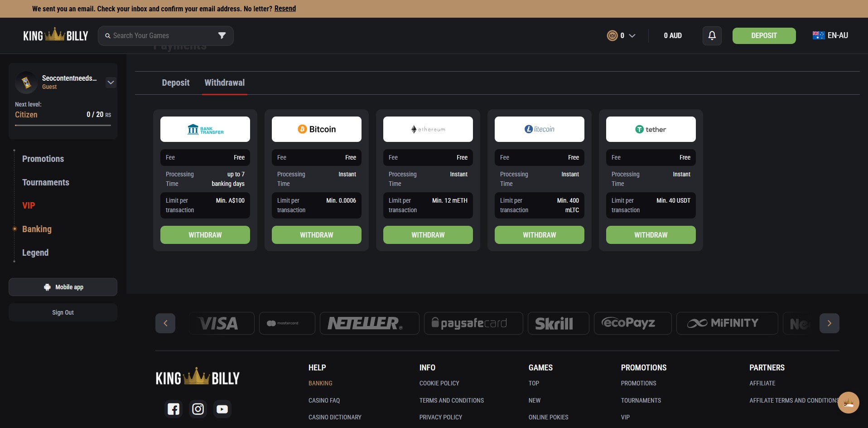Screen dimensions: 868x428
Task: Withdraw via Litecoin
Action: [x=540, y=235]
